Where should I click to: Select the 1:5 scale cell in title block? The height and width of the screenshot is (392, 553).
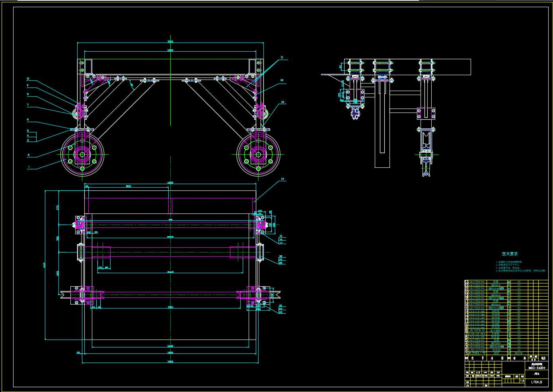pos(522,380)
